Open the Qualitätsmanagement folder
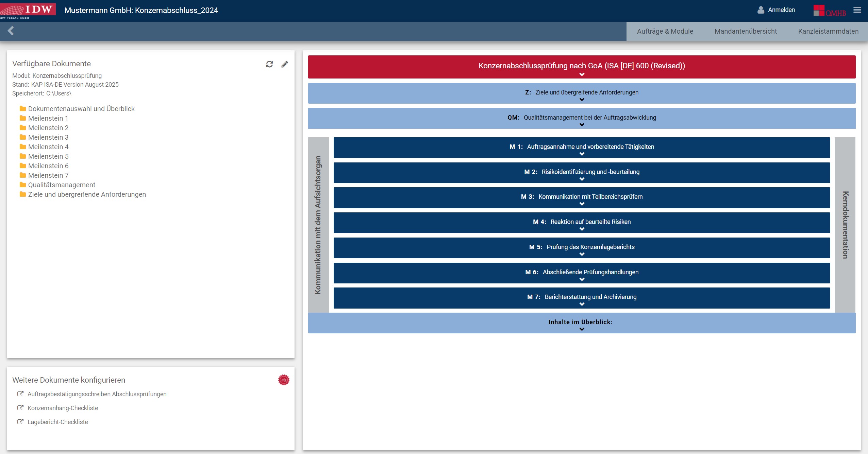 [x=62, y=185]
